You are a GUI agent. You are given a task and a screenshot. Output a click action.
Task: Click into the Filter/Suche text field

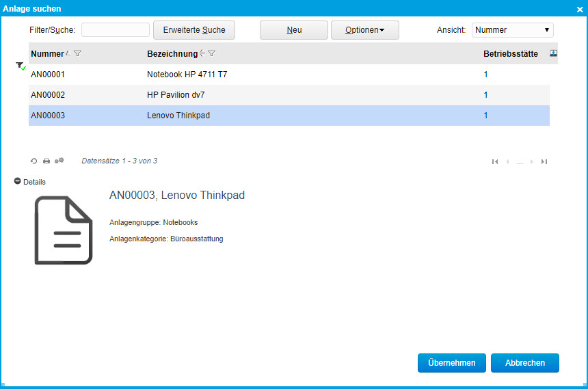point(115,30)
